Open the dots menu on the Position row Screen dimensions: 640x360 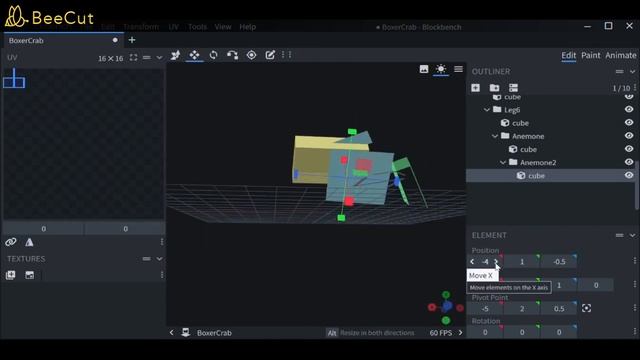click(x=635, y=261)
